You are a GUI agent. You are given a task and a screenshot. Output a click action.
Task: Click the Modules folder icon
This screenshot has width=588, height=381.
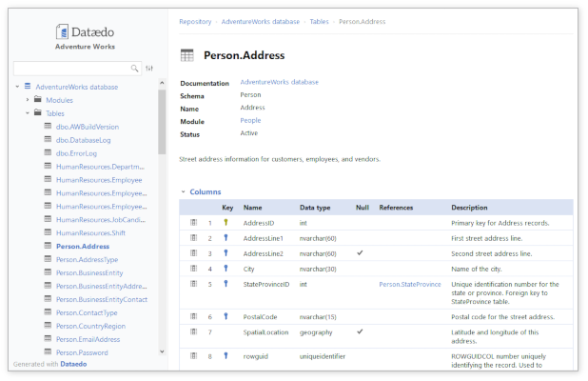[x=38, y=99]
